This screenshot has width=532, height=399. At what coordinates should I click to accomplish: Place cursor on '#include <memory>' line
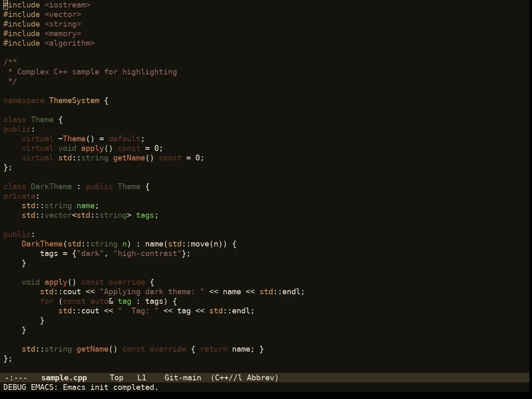pos(42,34)
